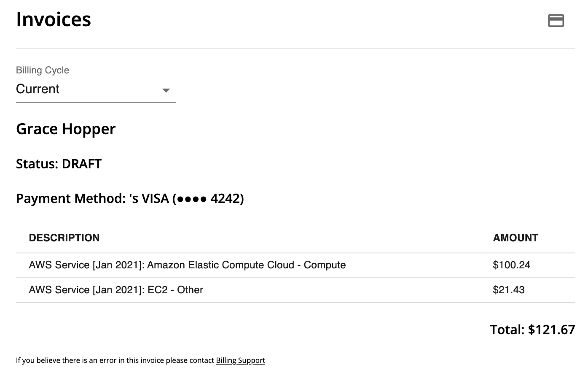Click the Invoices page heading
Screen dimensions: 588x373
point(54,19)
